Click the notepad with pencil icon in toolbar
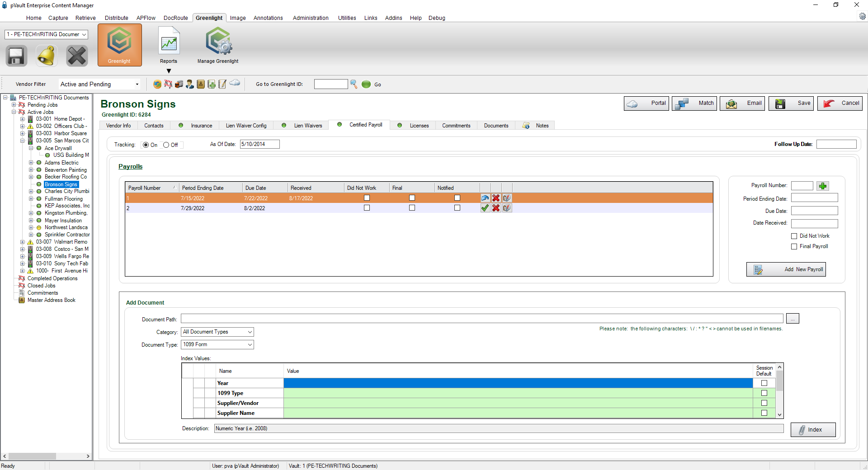This screenshot has width=868, height=470. [x=222, y=84]
